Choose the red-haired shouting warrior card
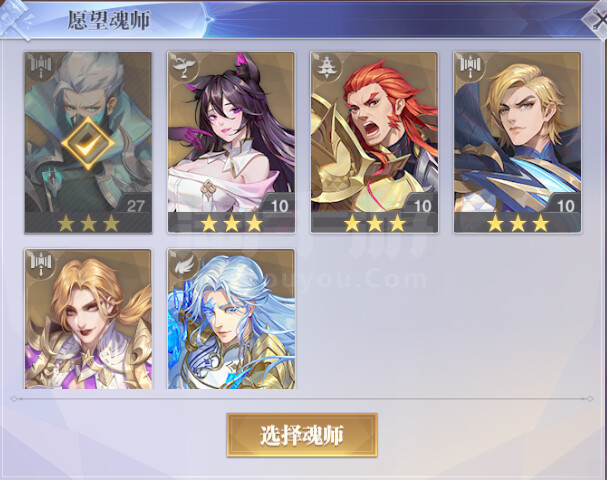Image resolution: width=607 pixels, height=480 pixels. [x=374, y=142]
